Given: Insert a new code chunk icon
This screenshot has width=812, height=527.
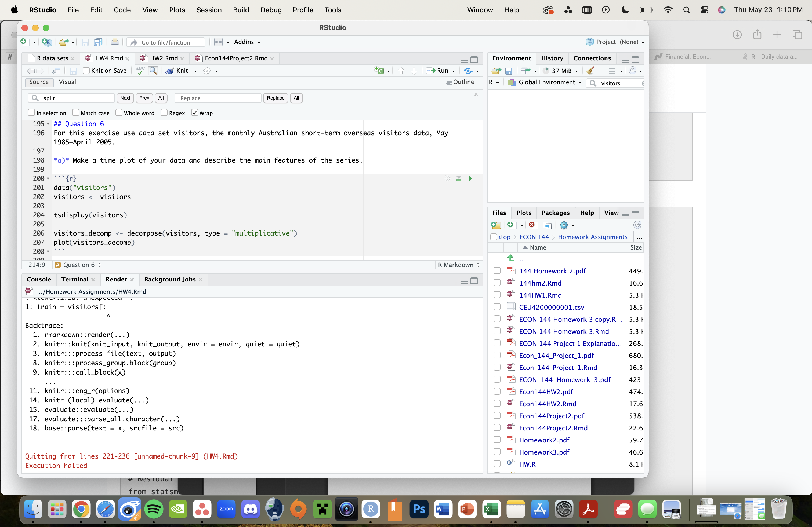Looking at the screenshot, I should pos(379,71).
